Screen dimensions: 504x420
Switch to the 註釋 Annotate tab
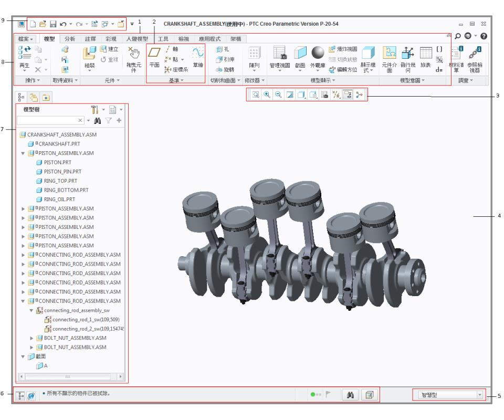[x=90, y=39]
